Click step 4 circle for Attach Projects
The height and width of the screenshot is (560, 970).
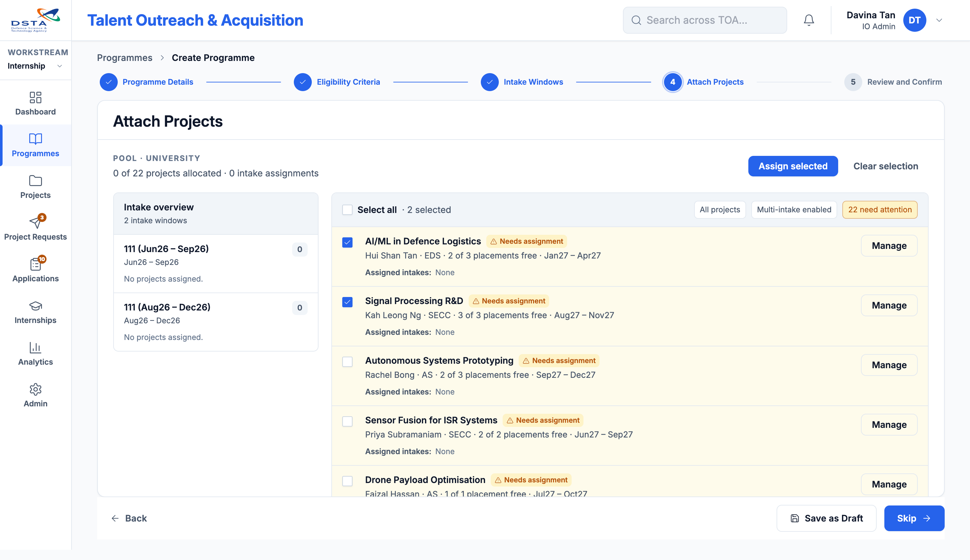click(x=673, y=82)
